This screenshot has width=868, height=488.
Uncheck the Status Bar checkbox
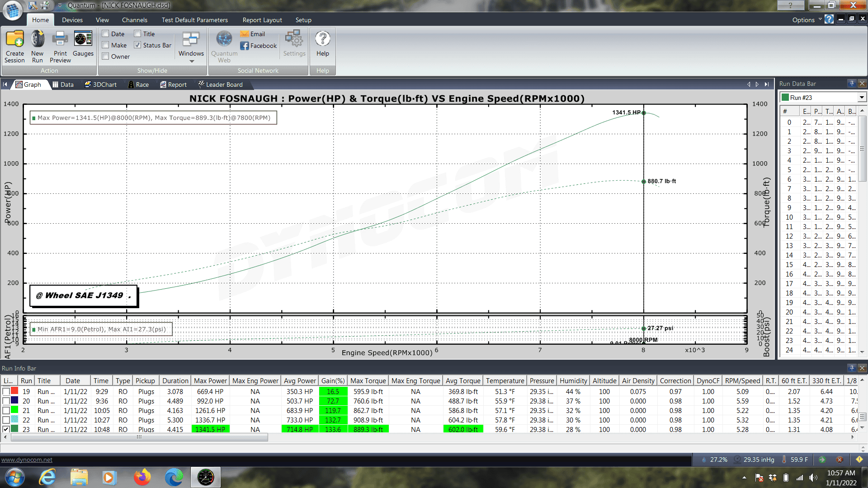click(x=137, y=45)
